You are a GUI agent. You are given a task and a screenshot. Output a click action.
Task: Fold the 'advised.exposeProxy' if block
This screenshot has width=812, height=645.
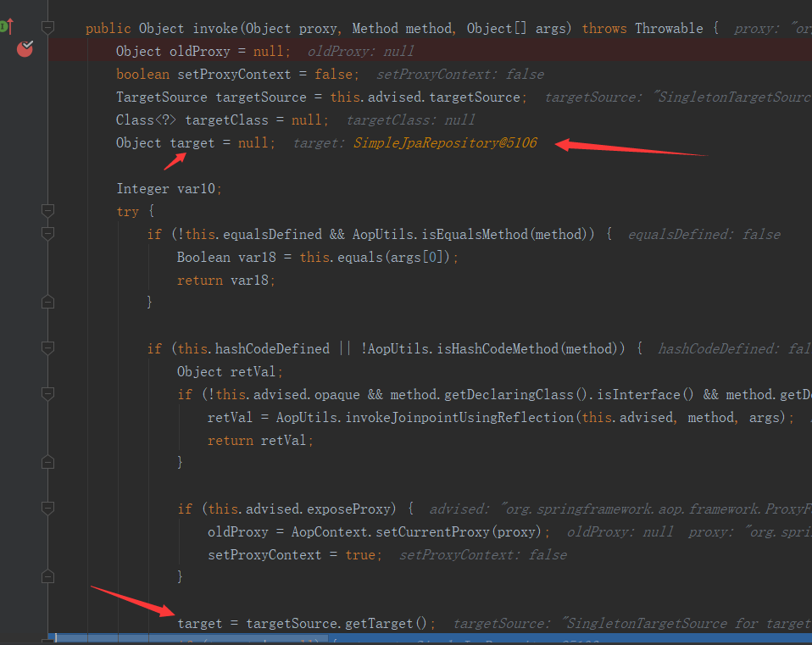coord(47,509)
